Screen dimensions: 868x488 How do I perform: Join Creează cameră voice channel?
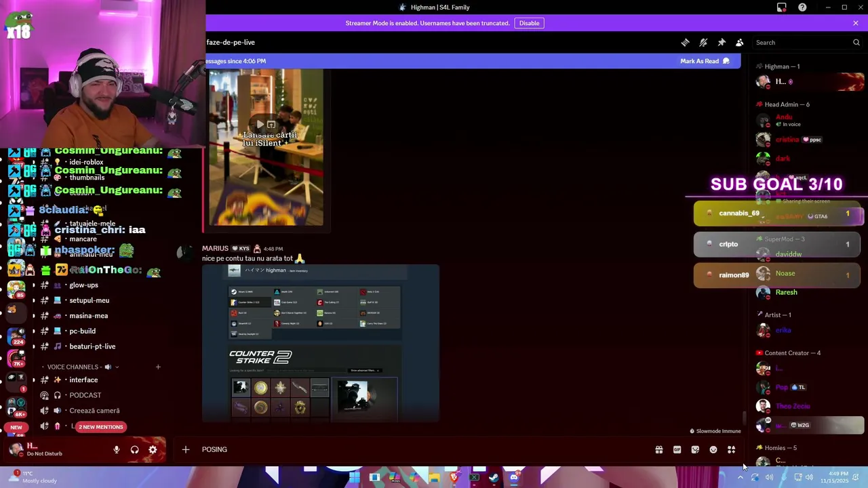click(x=94, y=411)
